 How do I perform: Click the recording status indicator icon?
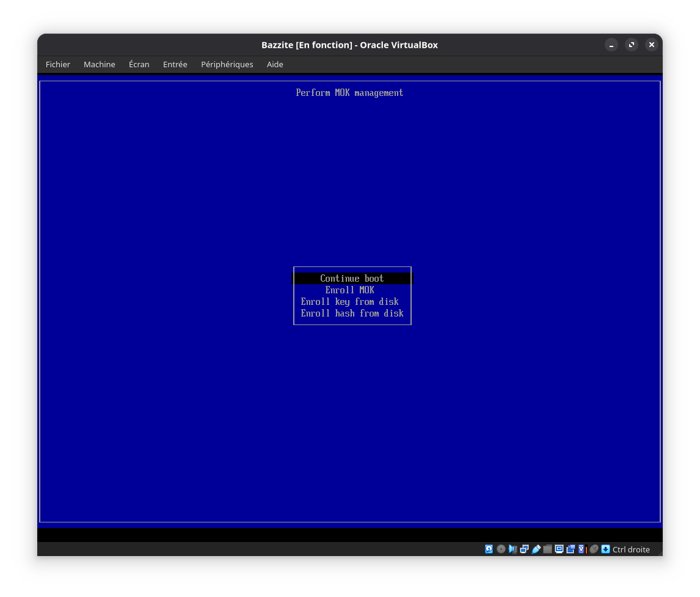(x=571, y=549)
